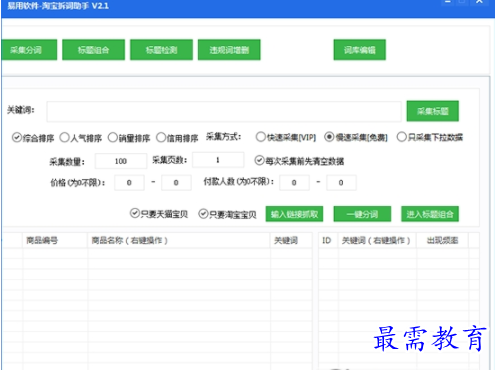Click the 采集数量 field showing 100
The height and width of the screenshot is (370, 495).
pyautogui.click(x=121, y=161)
